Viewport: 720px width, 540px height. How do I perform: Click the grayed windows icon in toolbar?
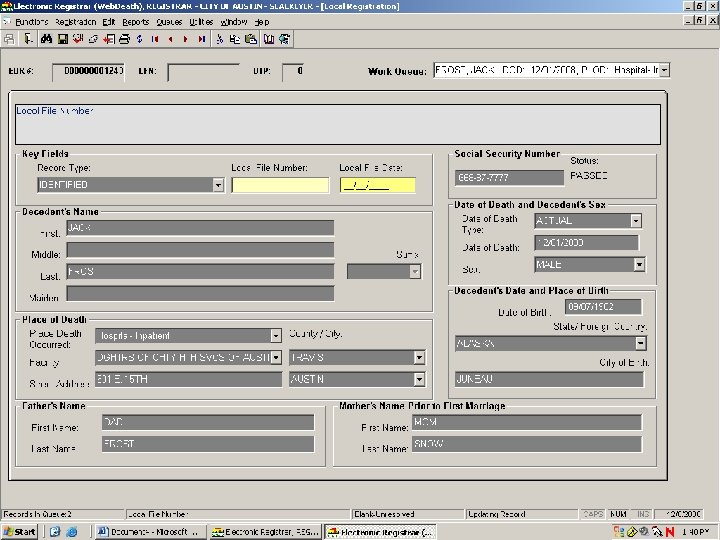coord(9,39)
